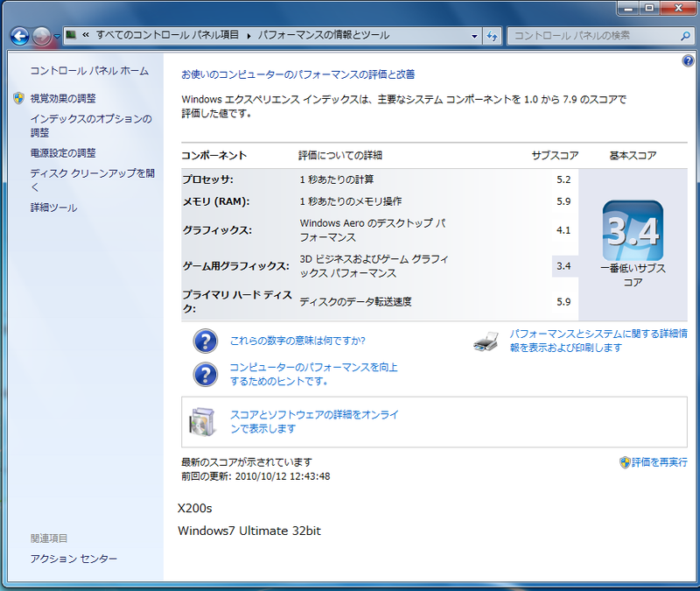Click question icon beside これらの数字の意味は何ですか?
Screen dimensions: 700x591
[206, 341]
